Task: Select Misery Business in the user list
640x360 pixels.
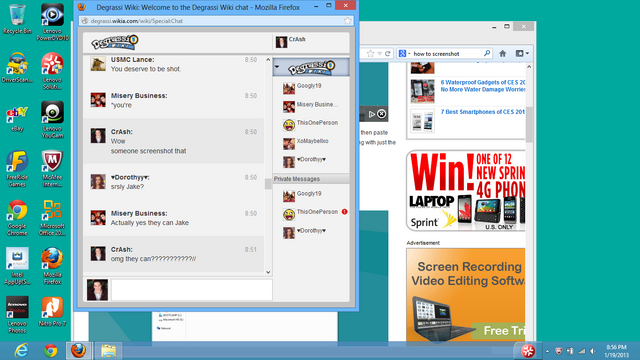Action: [x=311, y=106]
